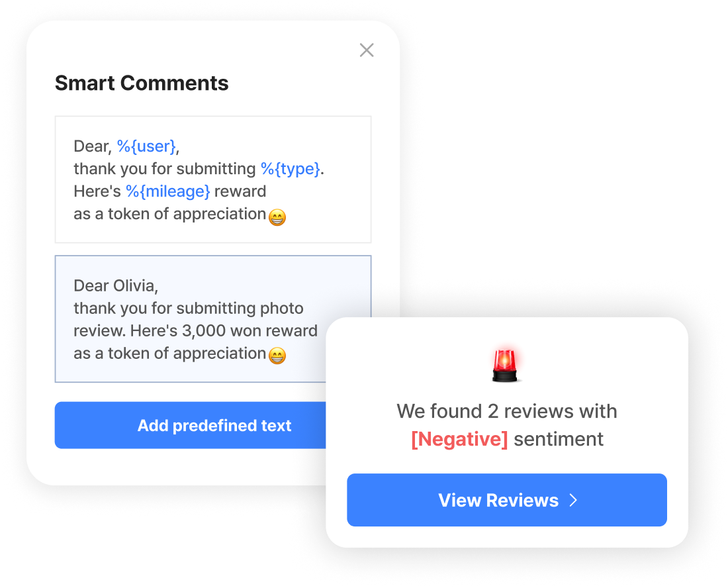Click the chevron arrow on View Reviews
The height and width of the screenshot is (588, 728).
(574, 501)
